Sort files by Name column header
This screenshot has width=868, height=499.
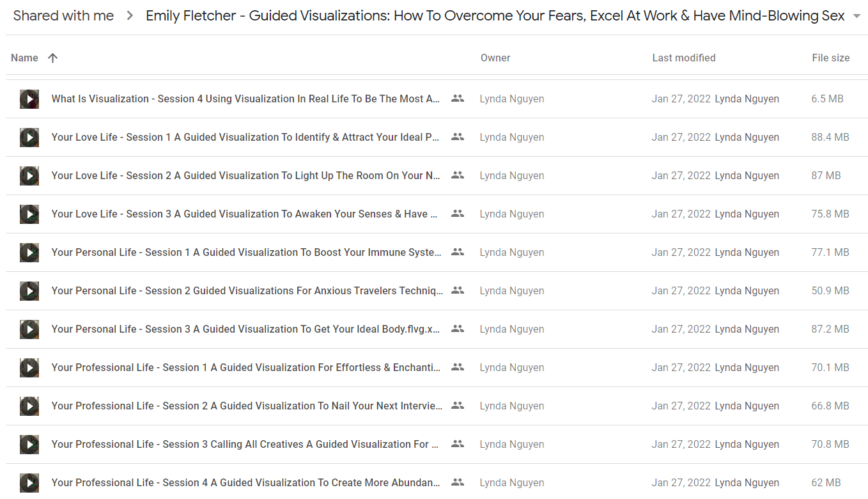(x=24, y=58)
